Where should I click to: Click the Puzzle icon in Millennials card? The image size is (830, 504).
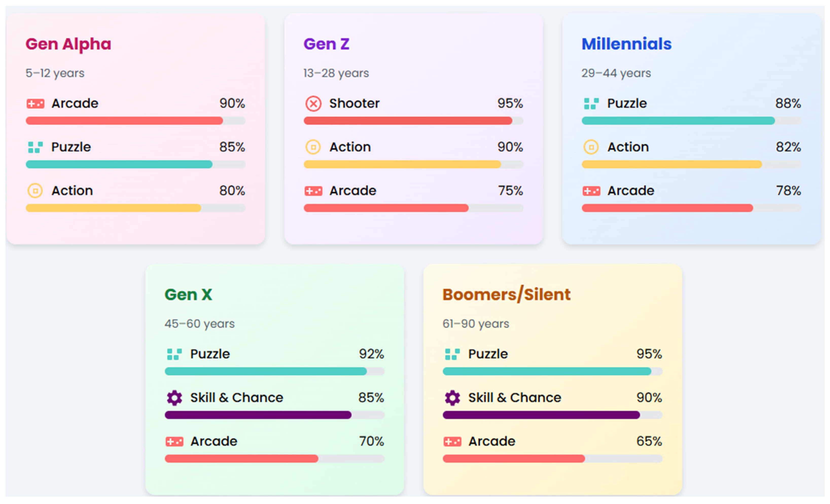click(x=591, y=104)
